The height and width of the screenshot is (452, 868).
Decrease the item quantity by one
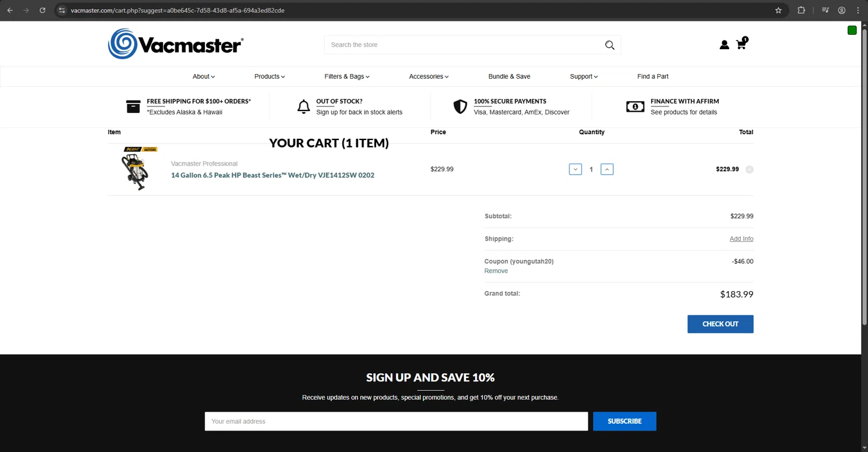tap(575, 170)
